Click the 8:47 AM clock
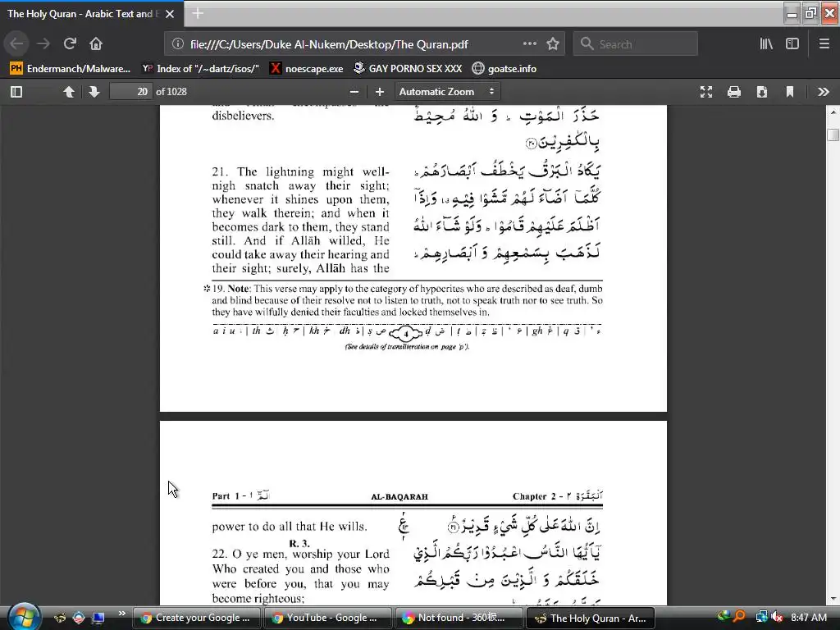 pyautogui.click(x=808, y=617)
